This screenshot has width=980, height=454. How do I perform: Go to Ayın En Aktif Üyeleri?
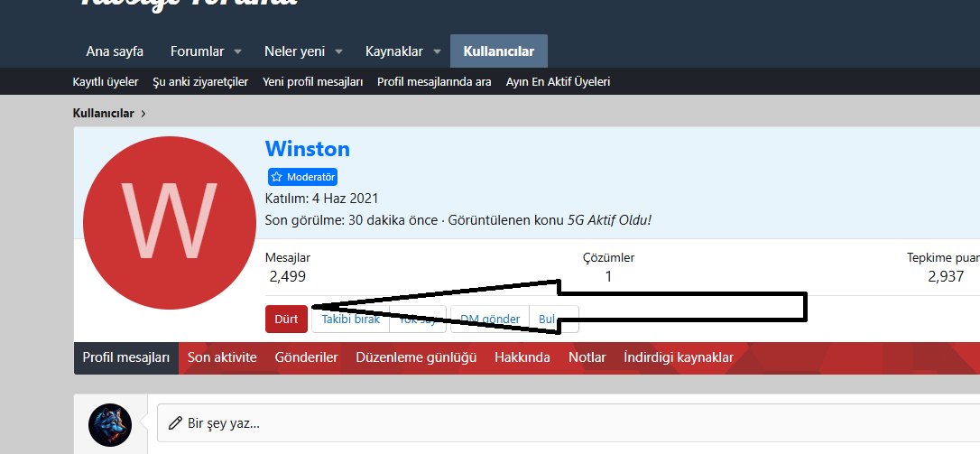(x=558, y=82)
